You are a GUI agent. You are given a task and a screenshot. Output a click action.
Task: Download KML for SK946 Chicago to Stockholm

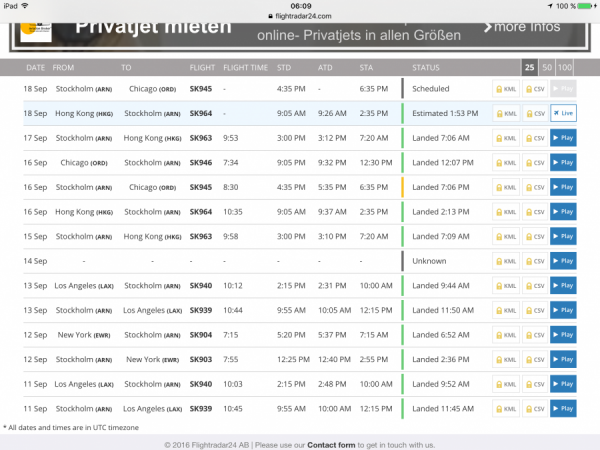pos(506,162)
